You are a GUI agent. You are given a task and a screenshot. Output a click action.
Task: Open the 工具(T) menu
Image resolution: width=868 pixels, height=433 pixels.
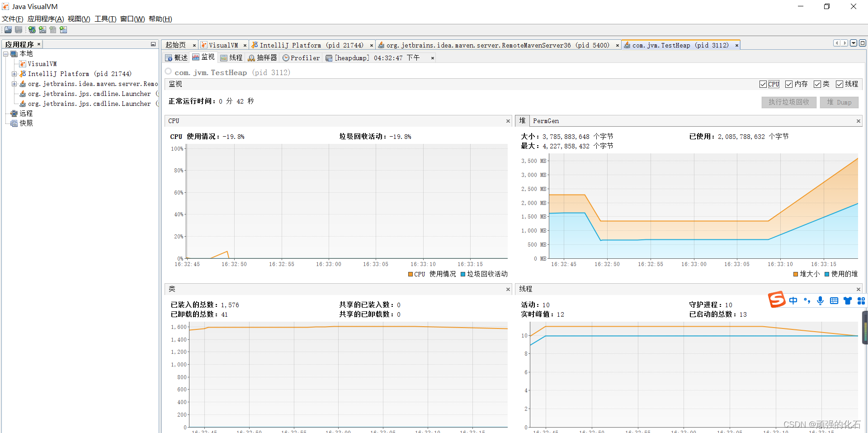[105, 19]
